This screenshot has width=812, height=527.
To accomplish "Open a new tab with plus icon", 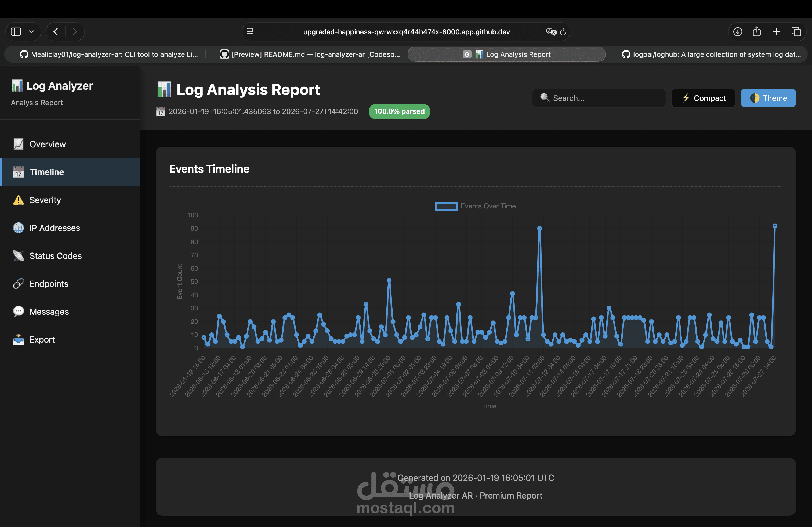I will (x=777, y=32).
